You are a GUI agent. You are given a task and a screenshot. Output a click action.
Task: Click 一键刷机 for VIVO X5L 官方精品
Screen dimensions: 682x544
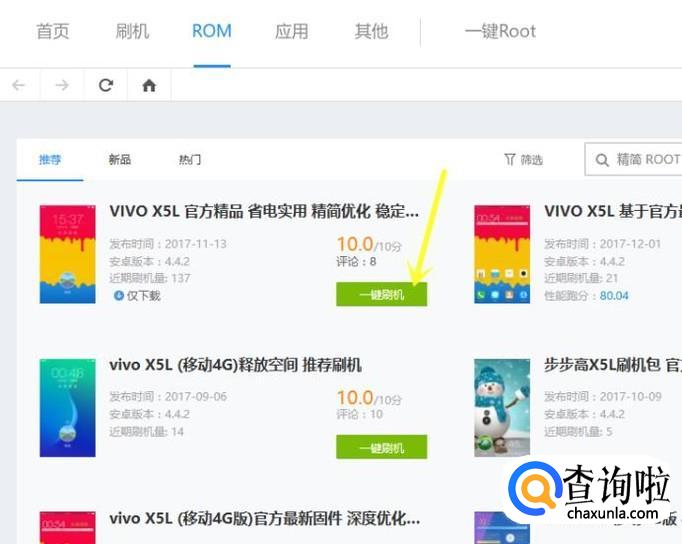click(381, 294)
